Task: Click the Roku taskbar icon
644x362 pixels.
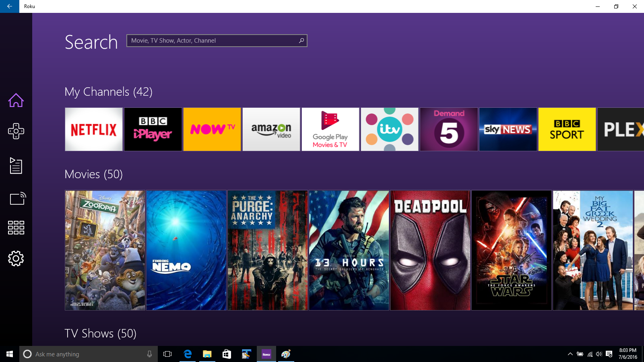Action: pyautogui.click(x=266, y=354)
